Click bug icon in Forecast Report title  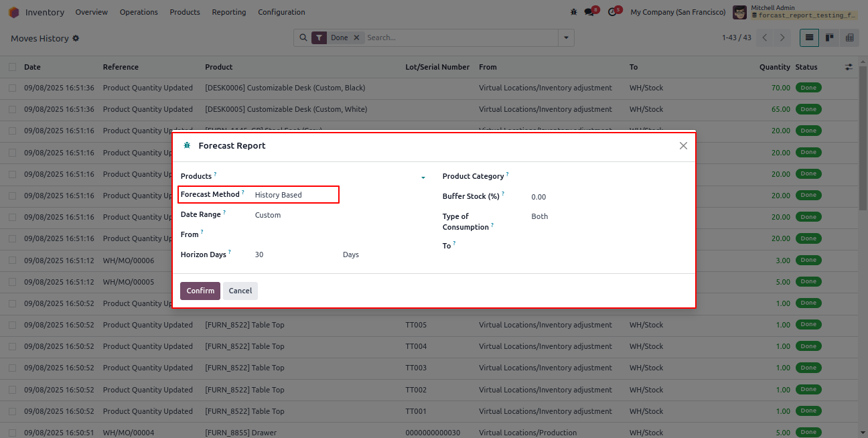click(x=187, y=145)
